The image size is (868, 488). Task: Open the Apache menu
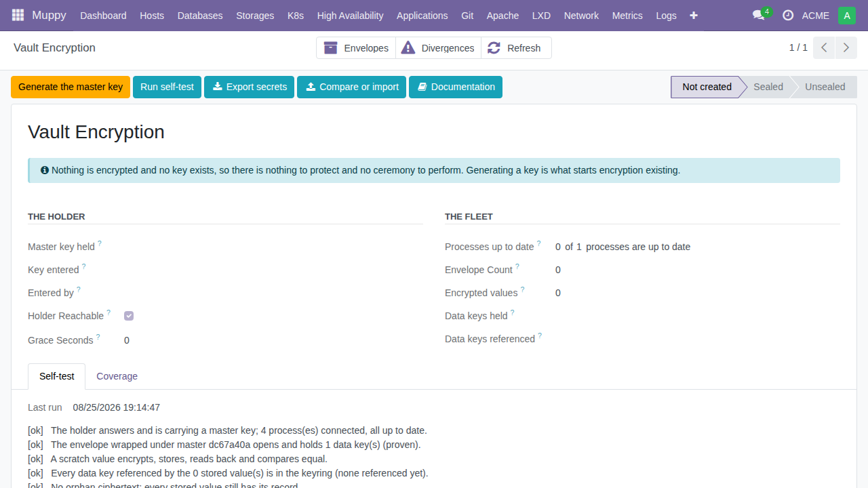coord(502,16)
